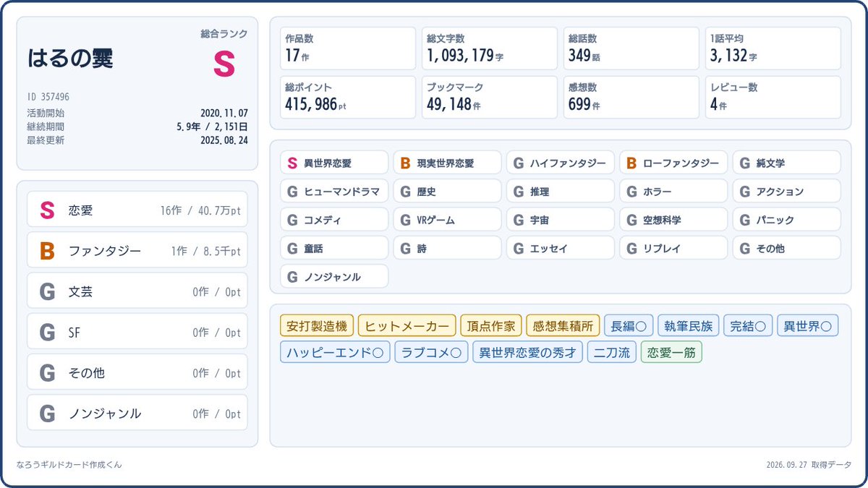Select the ブックマーク stat card
Image resolution: width=868 pixels, height=488 pixels.
tap(490, 97)
